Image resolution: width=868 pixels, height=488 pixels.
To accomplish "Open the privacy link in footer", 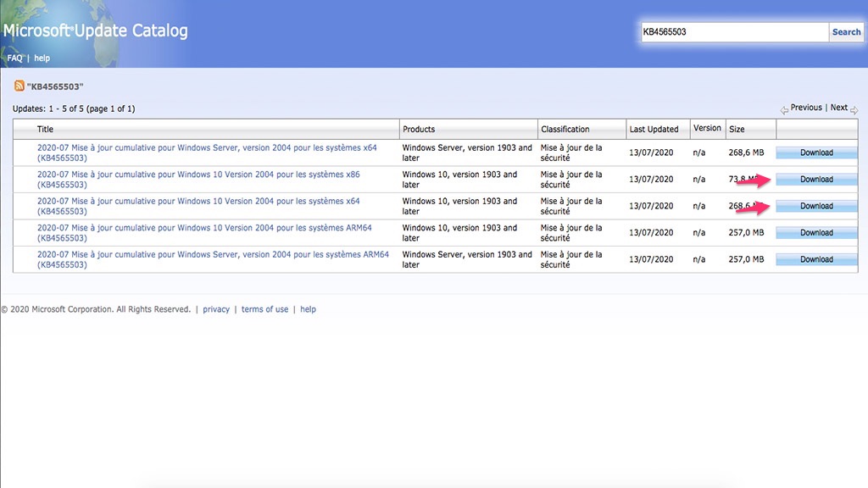I will (216, 309).
